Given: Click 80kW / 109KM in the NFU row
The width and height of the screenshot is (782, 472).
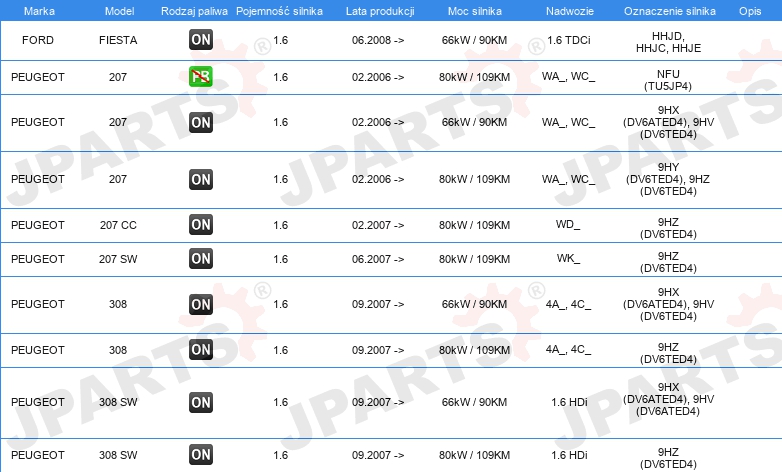Looking at the screenshot, I should [x=474, y=77].
